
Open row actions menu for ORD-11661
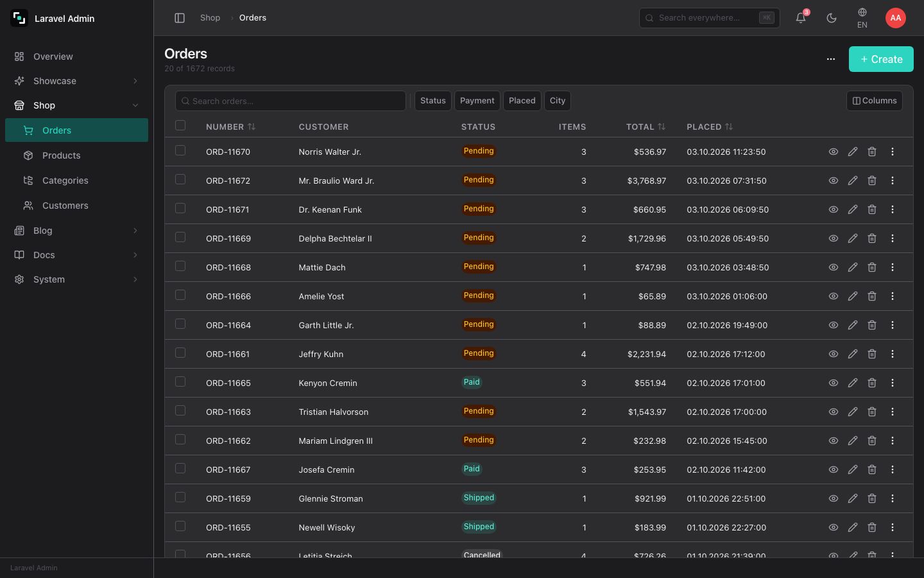coord(893,354)
